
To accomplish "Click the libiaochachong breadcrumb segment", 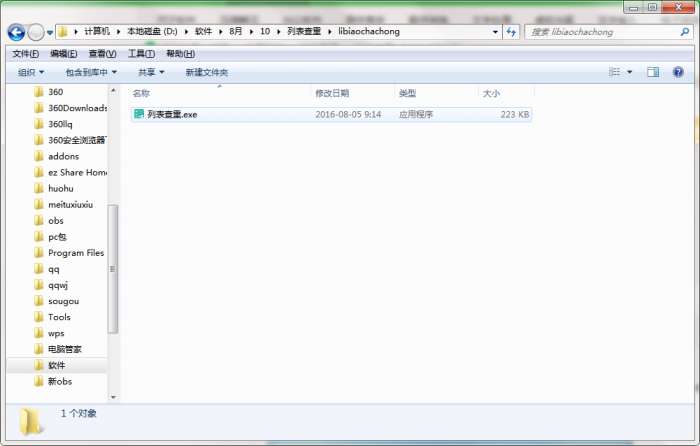I will 369,32.
